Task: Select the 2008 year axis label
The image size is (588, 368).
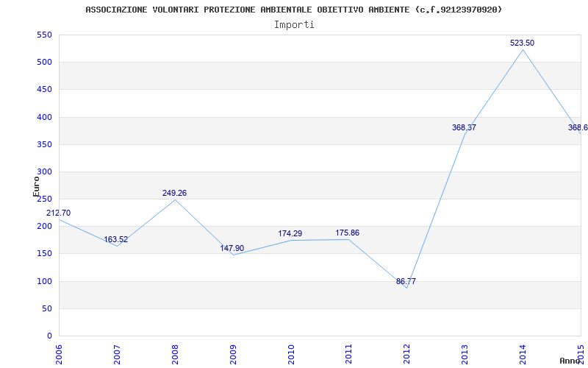Action: pos(175,355)
